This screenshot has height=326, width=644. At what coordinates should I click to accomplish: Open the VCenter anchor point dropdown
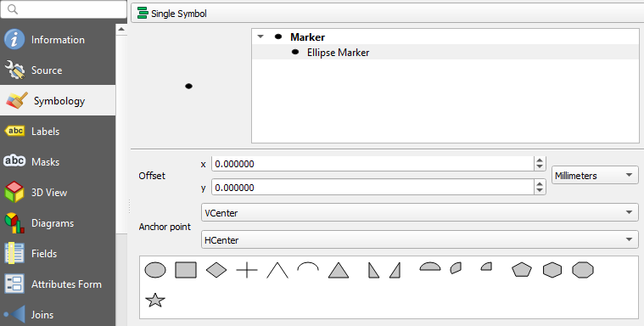420,213
